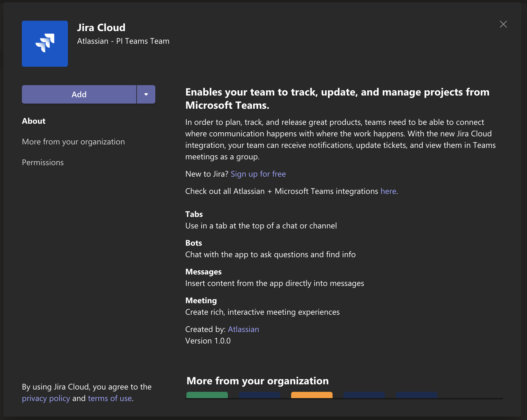The image size is (527, 420).
Task: Open the Add button dropdown arrow
Action: coord(146,94)
